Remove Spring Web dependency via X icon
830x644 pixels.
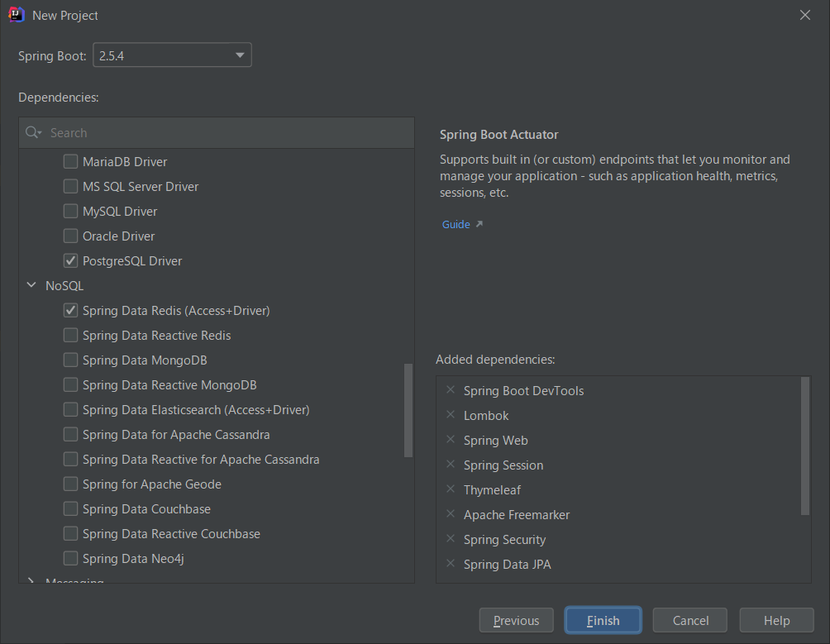[451, 440]
